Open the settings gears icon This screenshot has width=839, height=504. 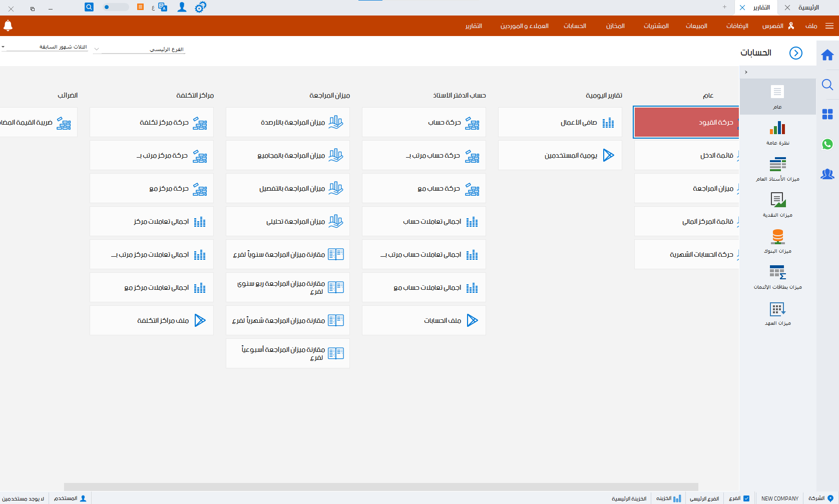200,8
